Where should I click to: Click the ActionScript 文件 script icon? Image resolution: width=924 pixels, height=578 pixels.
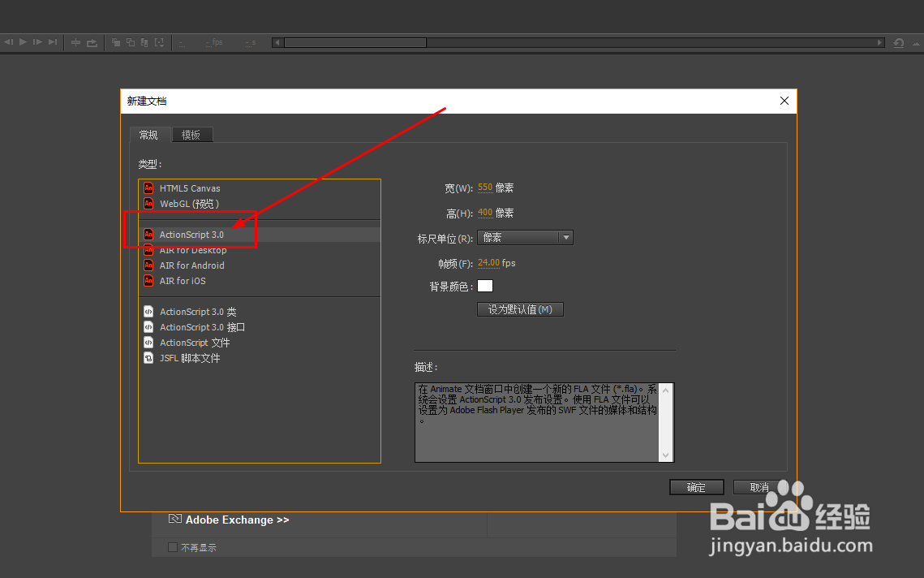(148, 342)
